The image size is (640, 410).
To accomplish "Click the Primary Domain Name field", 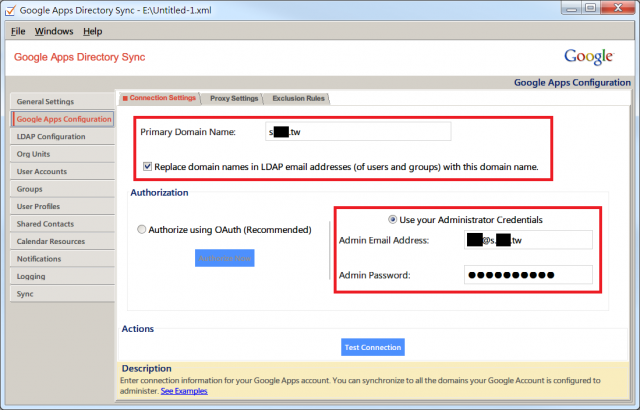I will click(358, 132).
